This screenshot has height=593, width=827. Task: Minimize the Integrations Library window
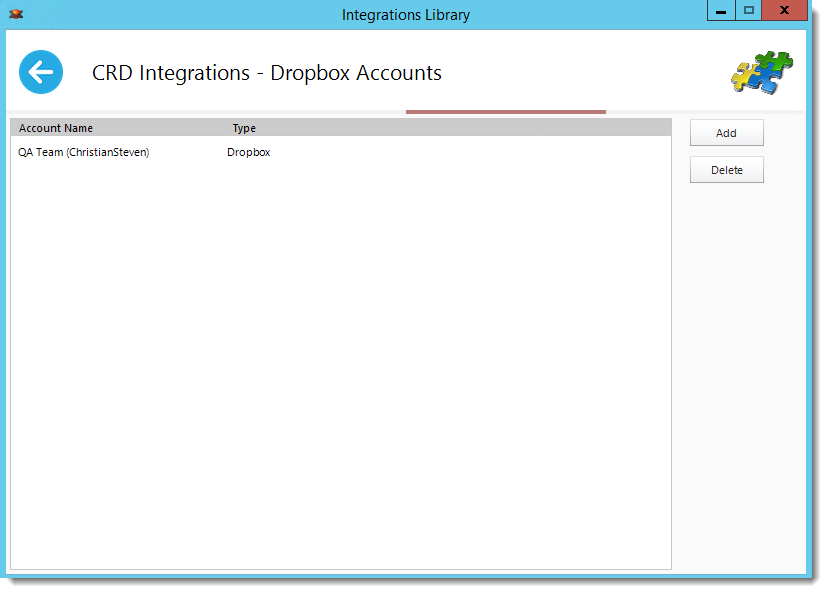tap(721, 11)
